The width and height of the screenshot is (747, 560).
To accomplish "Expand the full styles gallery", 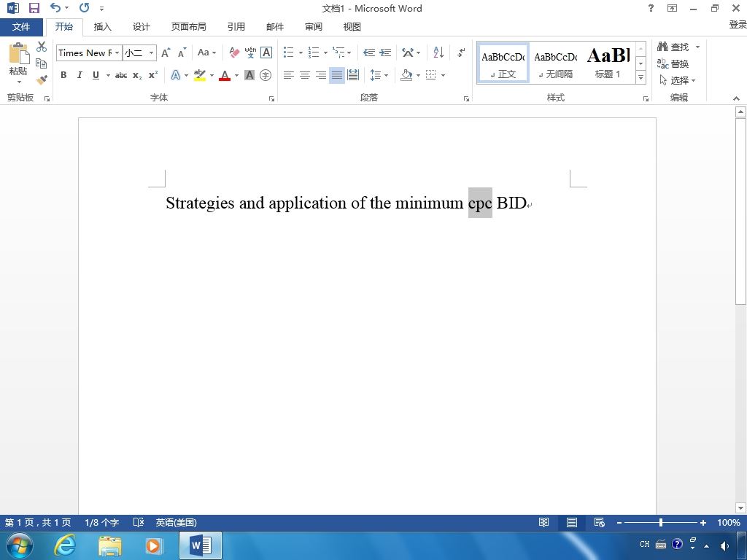I will [640, 77].
